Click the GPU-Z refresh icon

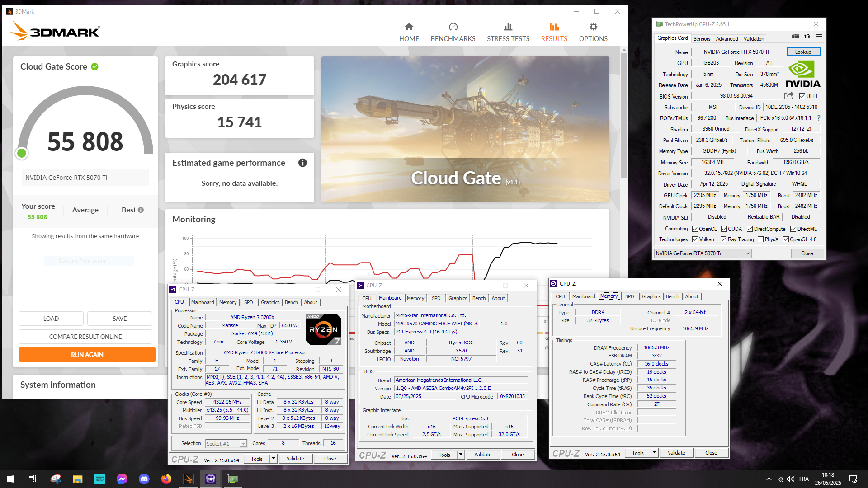pos(807,36)
